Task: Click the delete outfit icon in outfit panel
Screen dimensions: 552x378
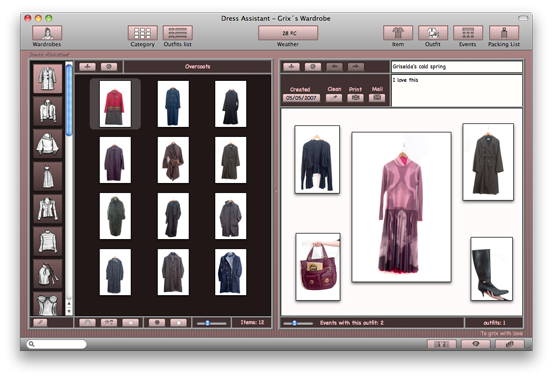Action: pyautogui.click(x=313, y=67)
